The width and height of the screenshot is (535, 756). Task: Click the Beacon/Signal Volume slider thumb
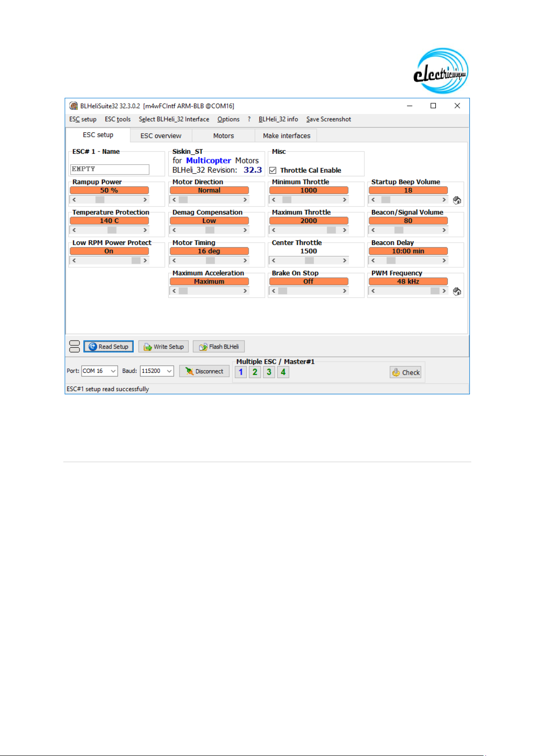click(399, 230)
